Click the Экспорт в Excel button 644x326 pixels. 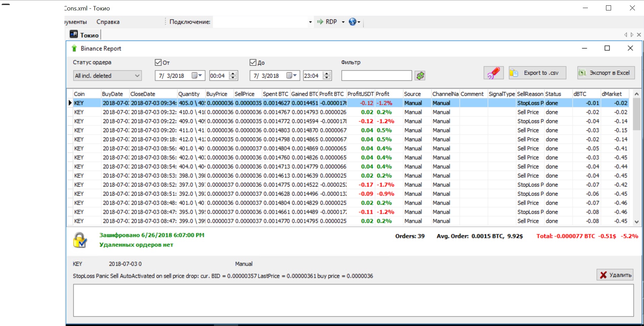606,73
